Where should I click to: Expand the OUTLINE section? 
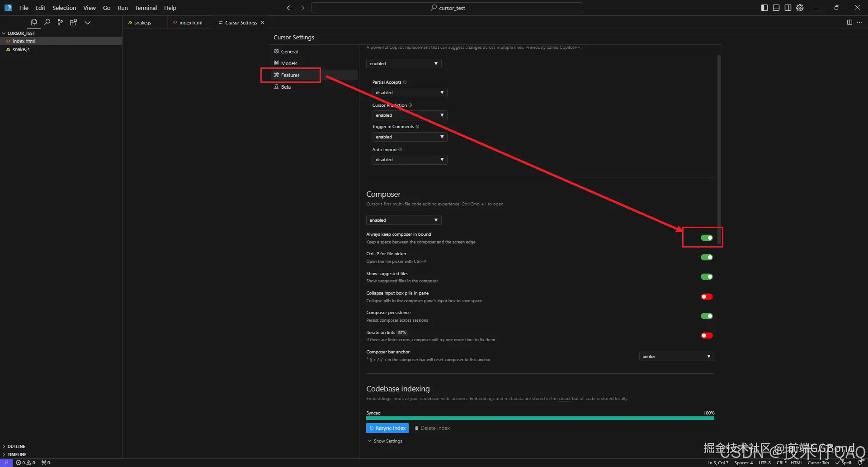click(14, 447)
